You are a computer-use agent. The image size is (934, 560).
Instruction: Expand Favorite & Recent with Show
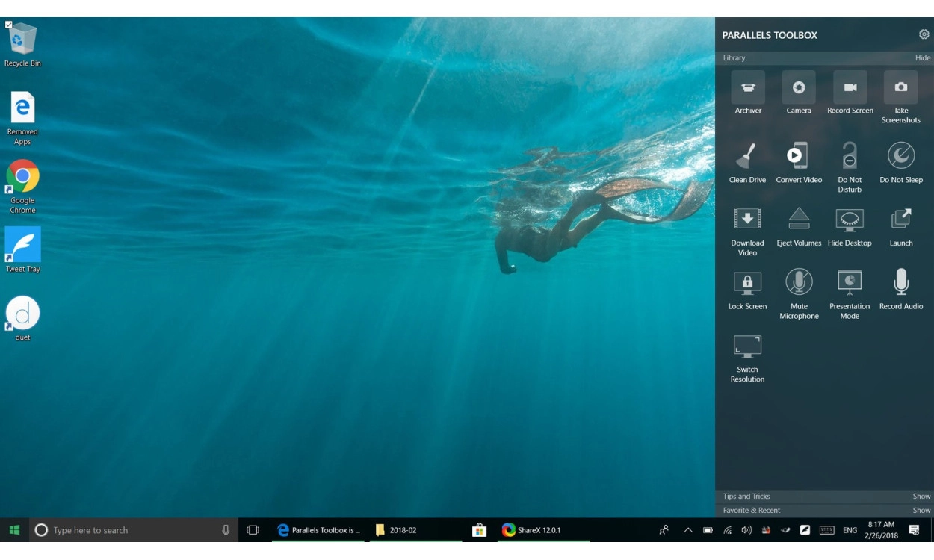pos(921,511)
